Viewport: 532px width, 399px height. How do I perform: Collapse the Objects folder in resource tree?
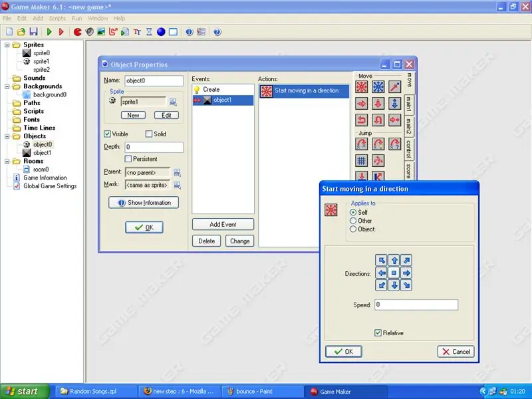click(x=7, y=136)
